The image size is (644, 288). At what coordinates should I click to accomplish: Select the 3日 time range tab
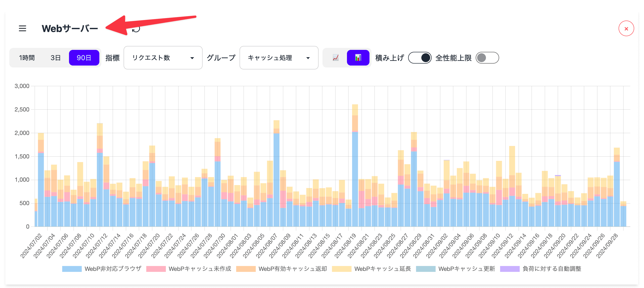55,57
